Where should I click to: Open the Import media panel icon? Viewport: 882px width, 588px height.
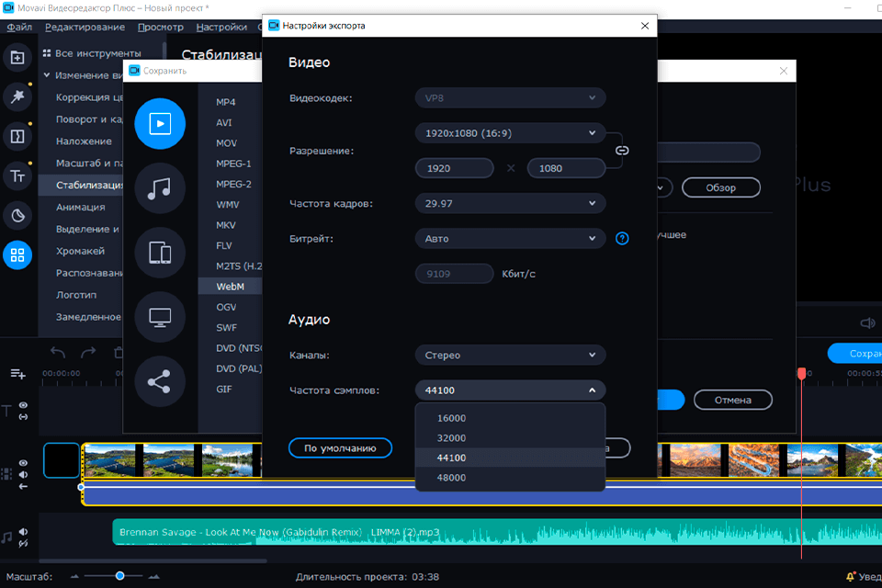click(x=17, y=58)
